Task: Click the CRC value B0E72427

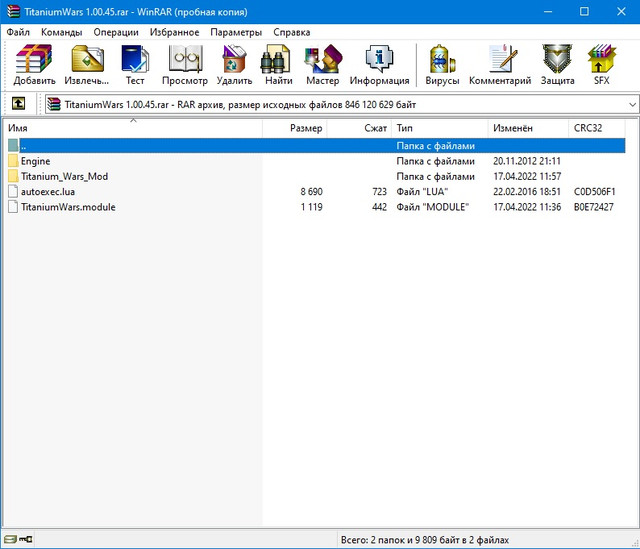Action: tap(593, 207)
